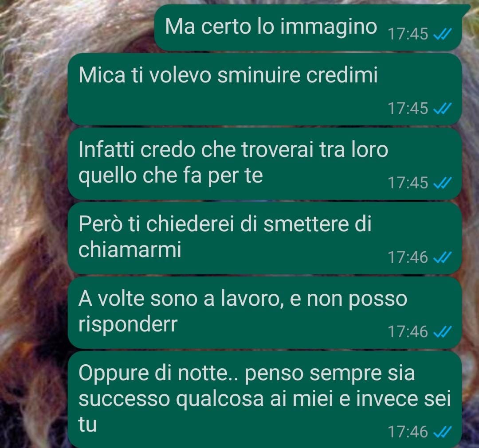479x448 pixels.
Task: Tap the word 'successo' in last message
Action: pyautogui.click(x=124, y=399)
